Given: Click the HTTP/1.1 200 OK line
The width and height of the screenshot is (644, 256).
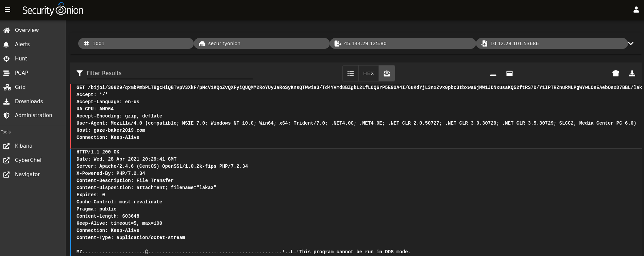Looking at the screenshot, I should pos(98,152).
